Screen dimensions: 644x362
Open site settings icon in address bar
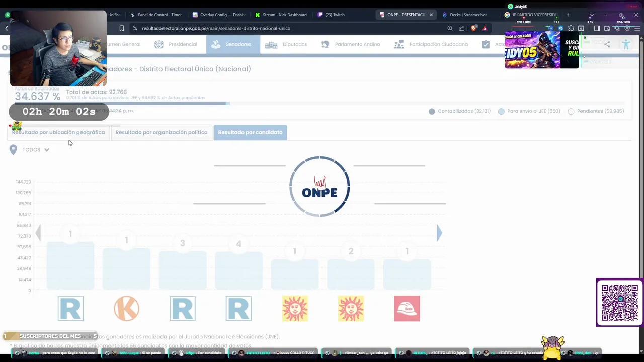click(x=134, y=28)
